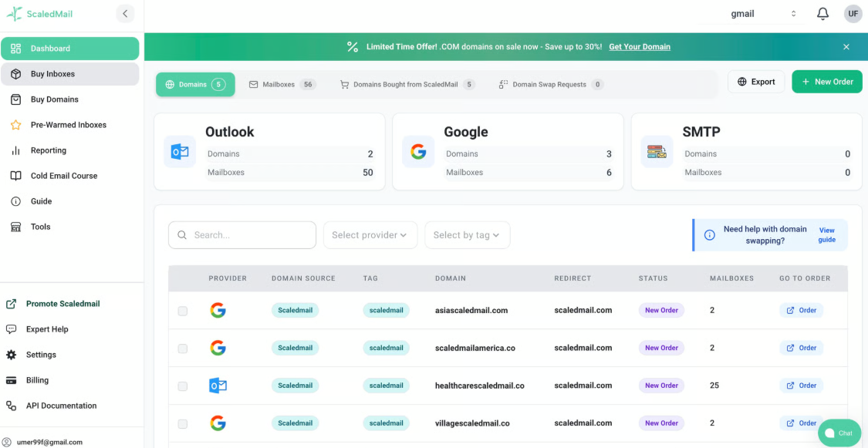The height and width of the screenshot is (448, 868).
Task: Click the DOMAIN column header
Action: click(x=450, y=278)
